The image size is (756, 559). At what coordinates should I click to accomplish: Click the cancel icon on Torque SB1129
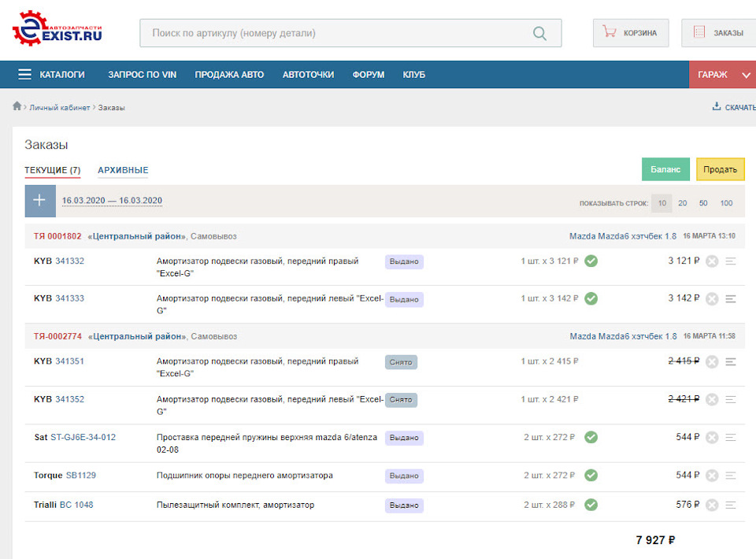(712, 476)
